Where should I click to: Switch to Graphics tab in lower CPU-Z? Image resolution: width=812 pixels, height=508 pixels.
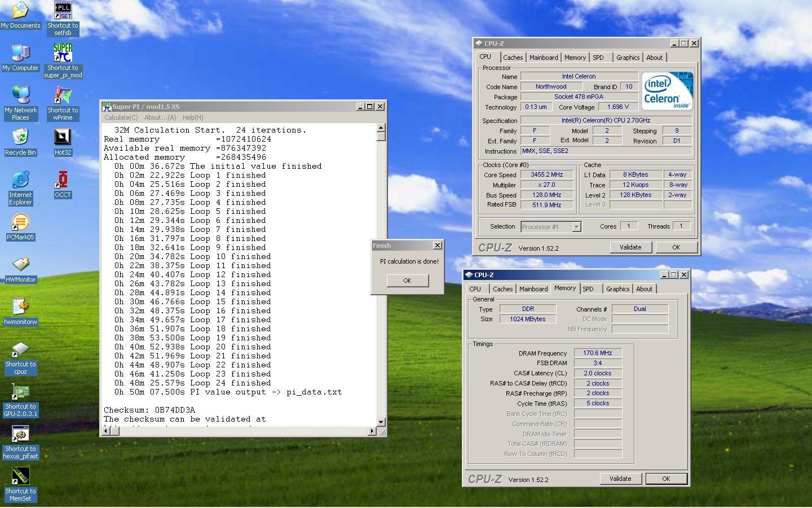tap(617, 289)
